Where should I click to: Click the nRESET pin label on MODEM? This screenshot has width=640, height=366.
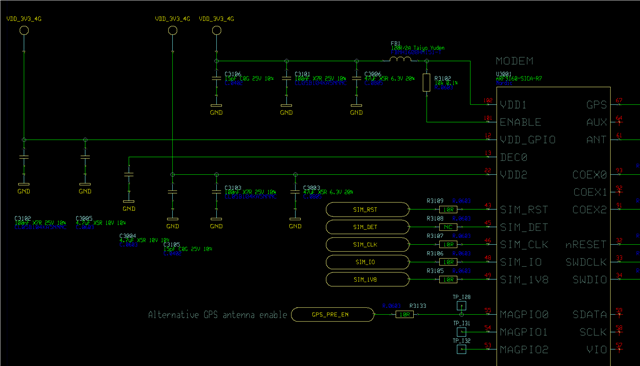point(586,244)
